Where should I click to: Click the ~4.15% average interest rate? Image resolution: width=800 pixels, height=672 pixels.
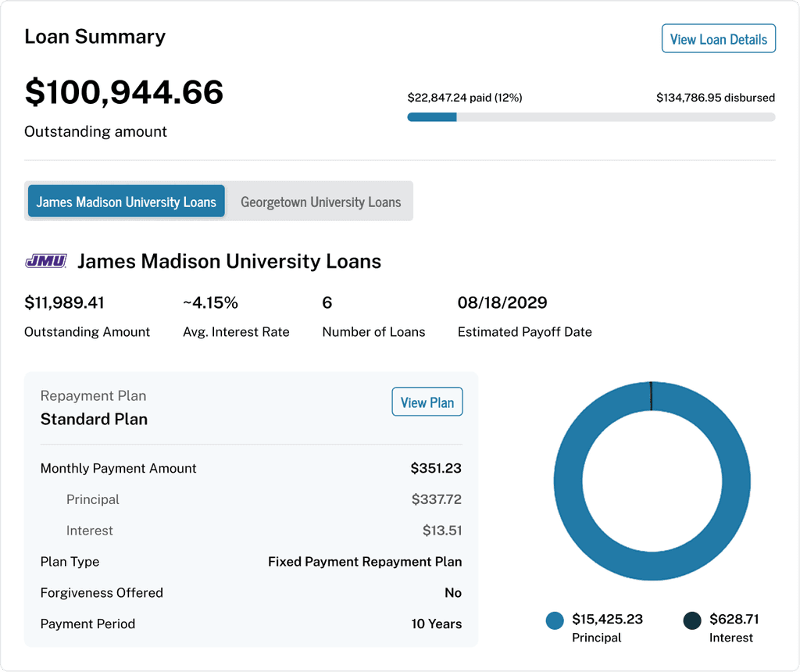click(x=210, y=302)
